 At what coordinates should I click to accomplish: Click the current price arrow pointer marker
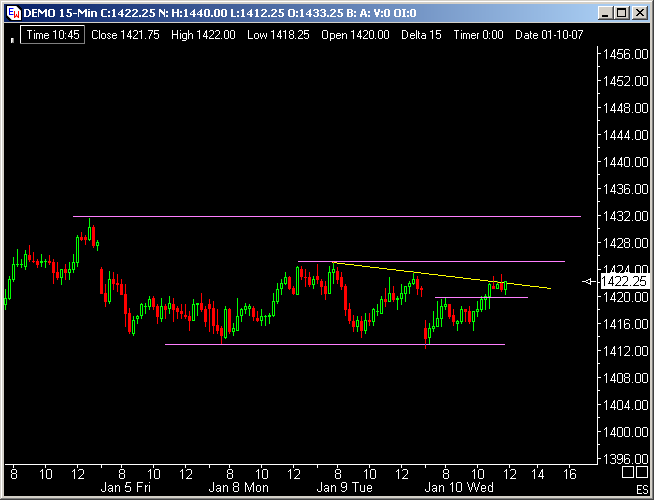click(589, 281)
